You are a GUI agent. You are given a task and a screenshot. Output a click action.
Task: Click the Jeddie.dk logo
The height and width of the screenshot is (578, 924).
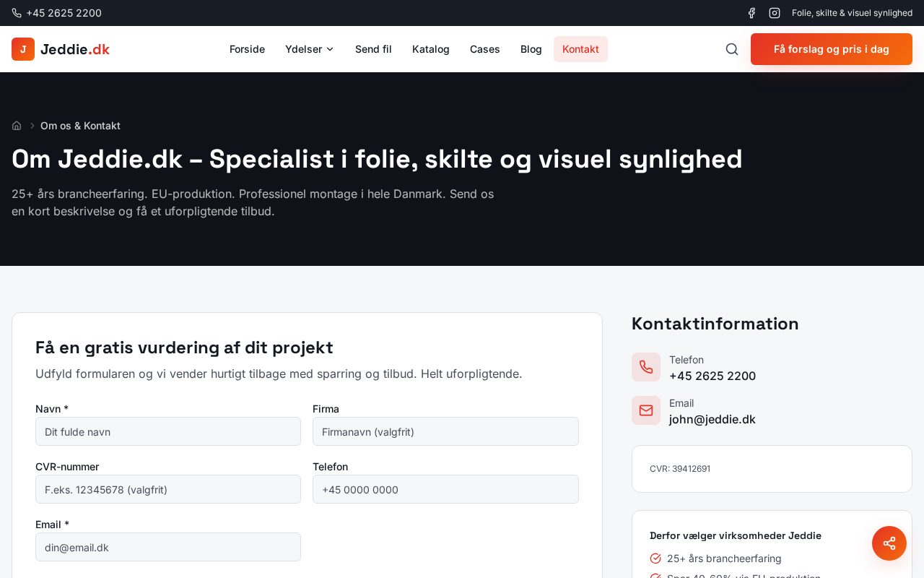(x=61, y=49)
